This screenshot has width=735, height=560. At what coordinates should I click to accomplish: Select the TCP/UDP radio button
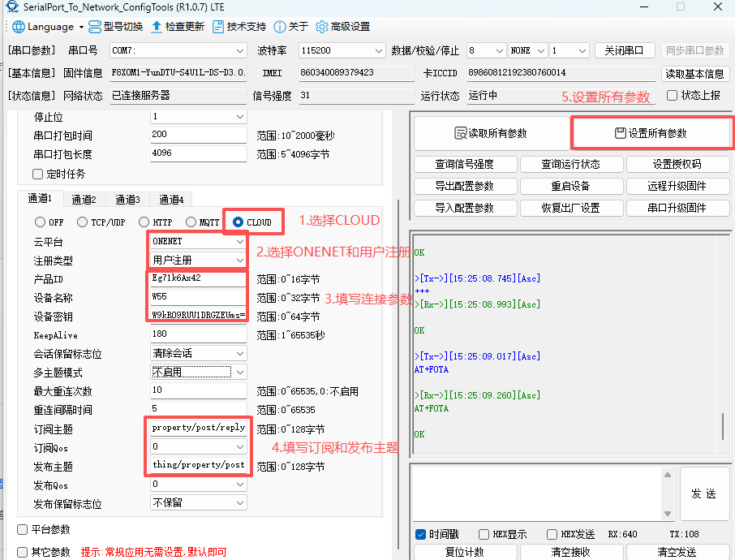[82, 222]
